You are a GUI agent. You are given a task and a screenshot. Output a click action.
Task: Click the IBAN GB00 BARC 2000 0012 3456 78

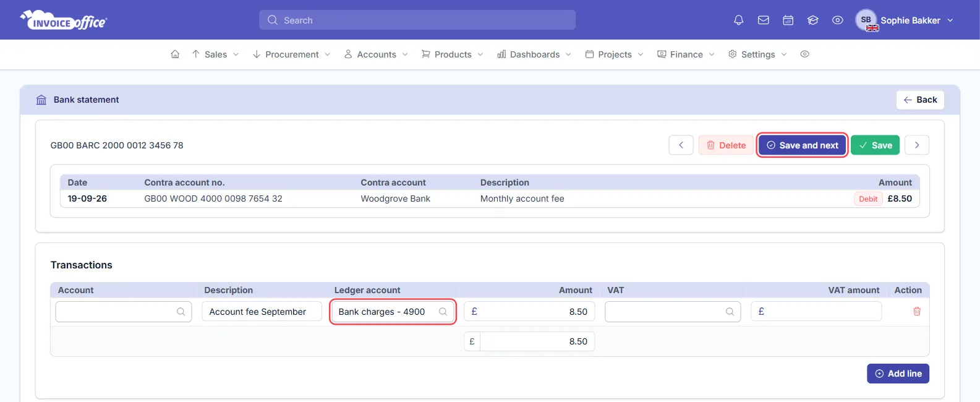click(x=117, y=145)
